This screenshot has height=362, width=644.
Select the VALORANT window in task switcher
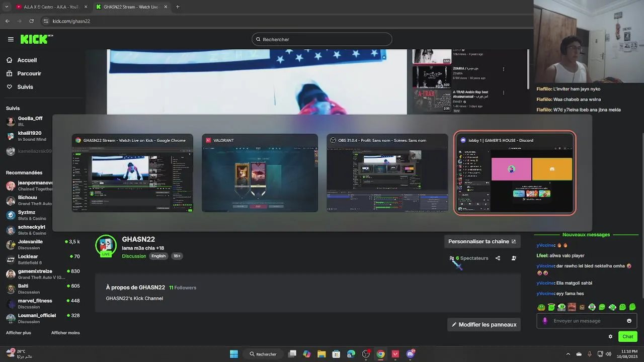click(260, 173)
